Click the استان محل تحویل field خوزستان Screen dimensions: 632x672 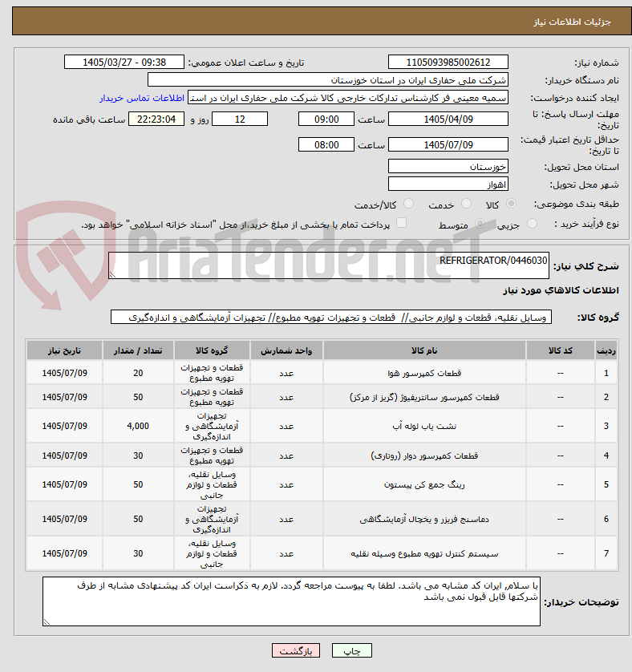tap(448, 166)
